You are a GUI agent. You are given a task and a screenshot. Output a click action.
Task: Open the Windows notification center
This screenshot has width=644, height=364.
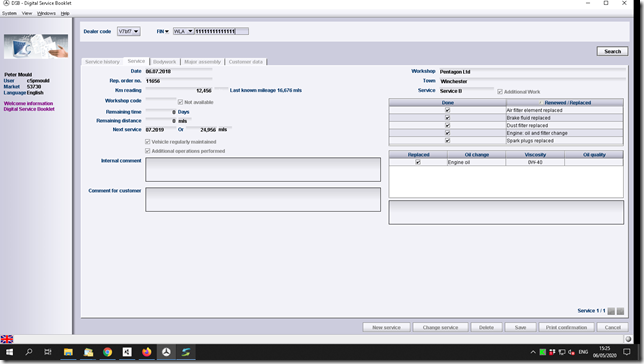click(627, 352)
